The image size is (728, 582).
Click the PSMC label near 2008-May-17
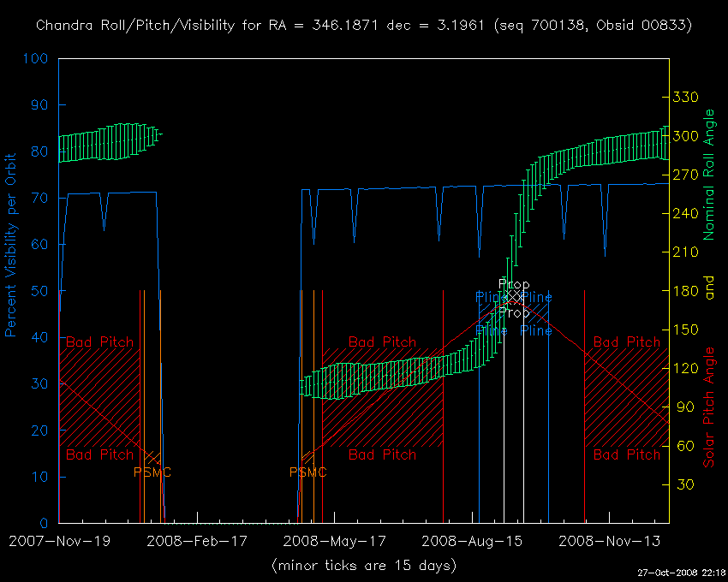click(308, 472)
